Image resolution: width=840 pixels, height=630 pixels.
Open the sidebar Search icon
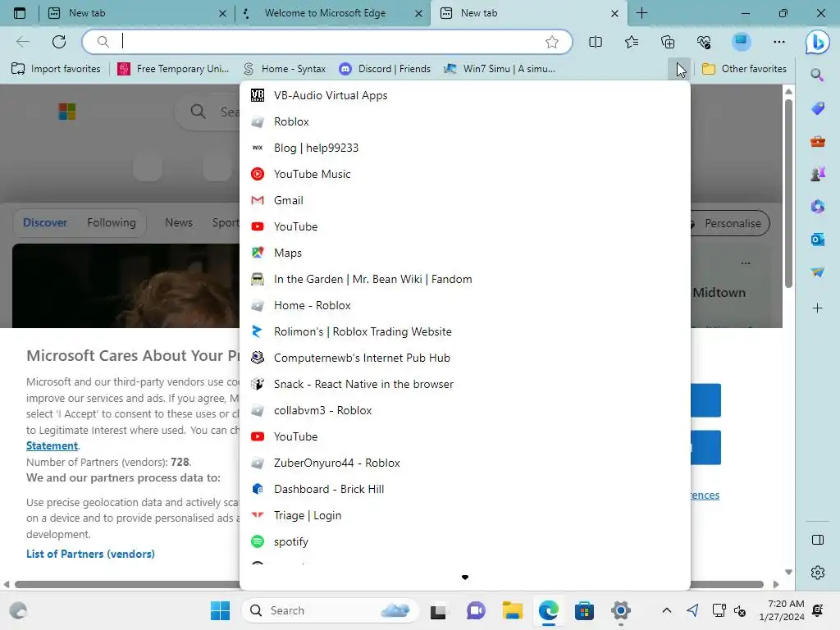[x=817, y=75]
